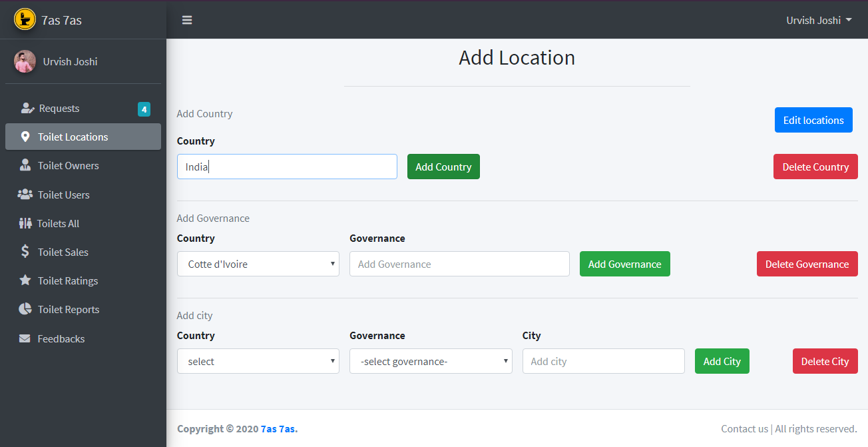
Task: Open Toilet Reports section
Action: click(x=83, y=309)
